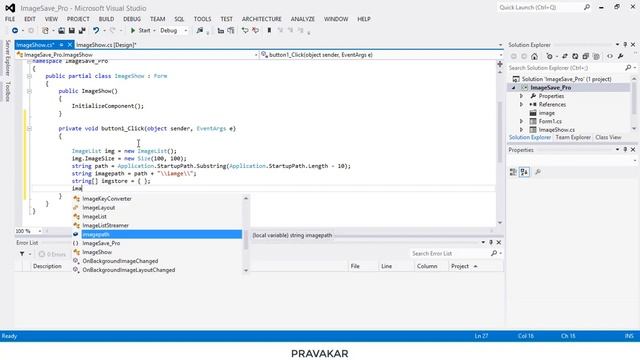
Task: Sort Error List by Project column
Action: tap(463, 266)
